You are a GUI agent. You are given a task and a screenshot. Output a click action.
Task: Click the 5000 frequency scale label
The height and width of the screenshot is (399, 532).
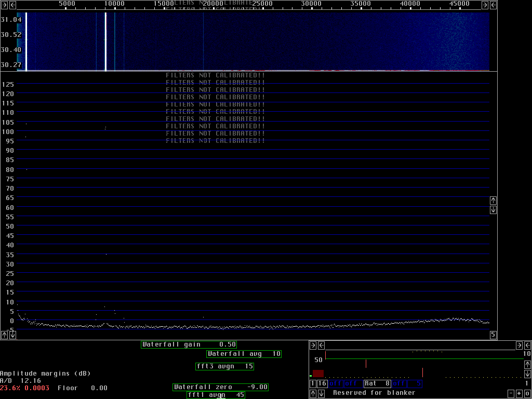(67, 4)
